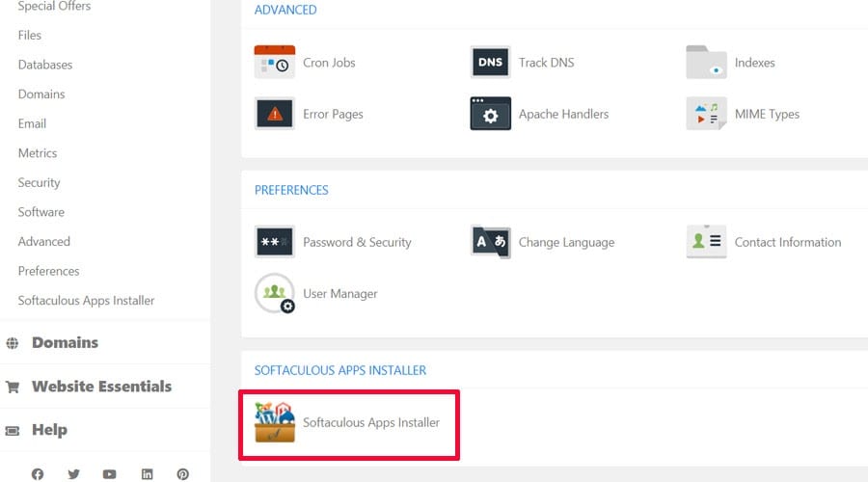Open the Cron Jobs icon
868x482 pixels.
tap(275, 62)
